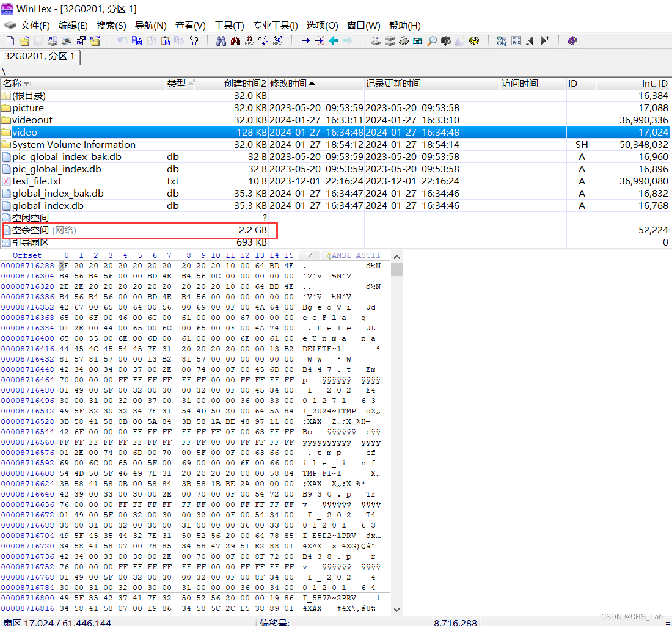672x626 pixels.
Task: Select the video folder row
Action: point(335,133)
